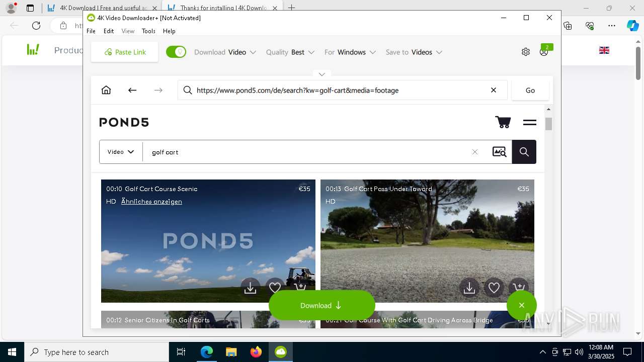The image size is (644, 362).
Task: Open the File menu
Action: [91, 31]
